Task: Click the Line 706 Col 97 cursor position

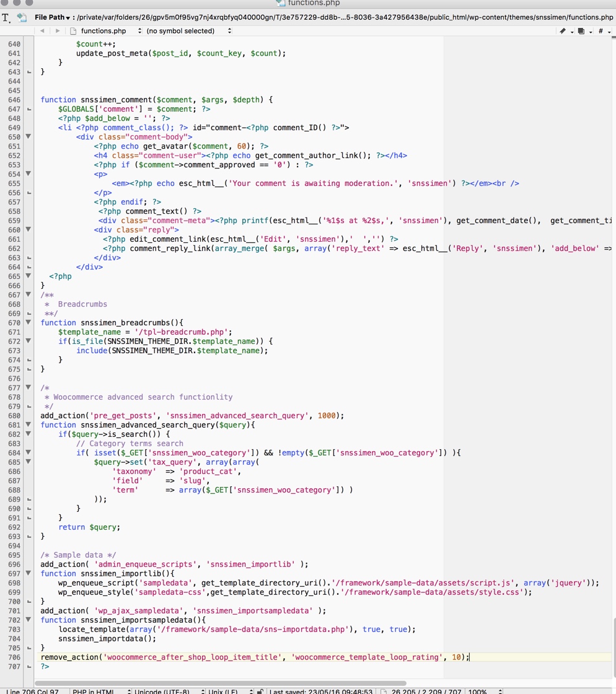Action: [34, 691]
